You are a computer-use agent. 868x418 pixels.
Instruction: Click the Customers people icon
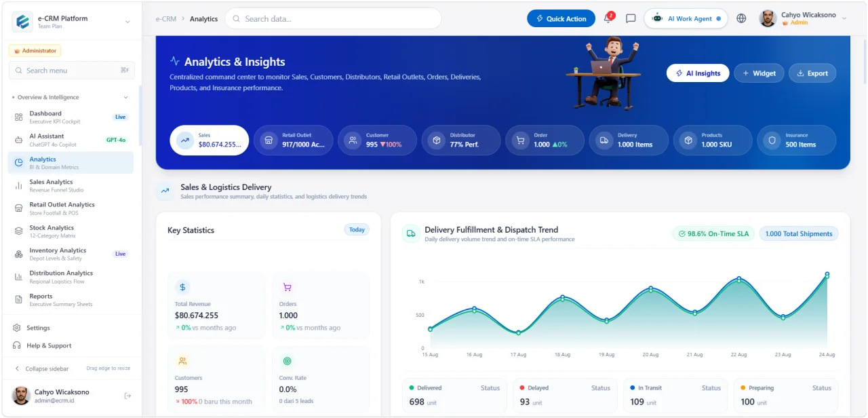tap(182, 361)
